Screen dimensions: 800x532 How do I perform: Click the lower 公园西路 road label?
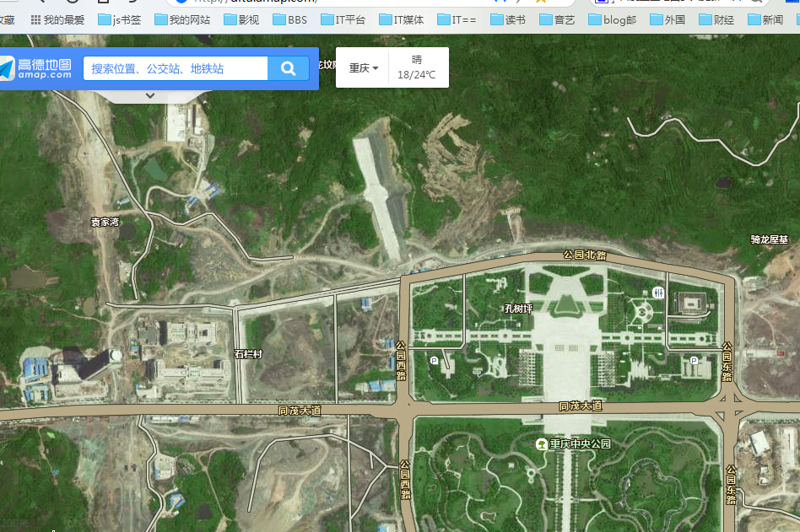(404, 480)
